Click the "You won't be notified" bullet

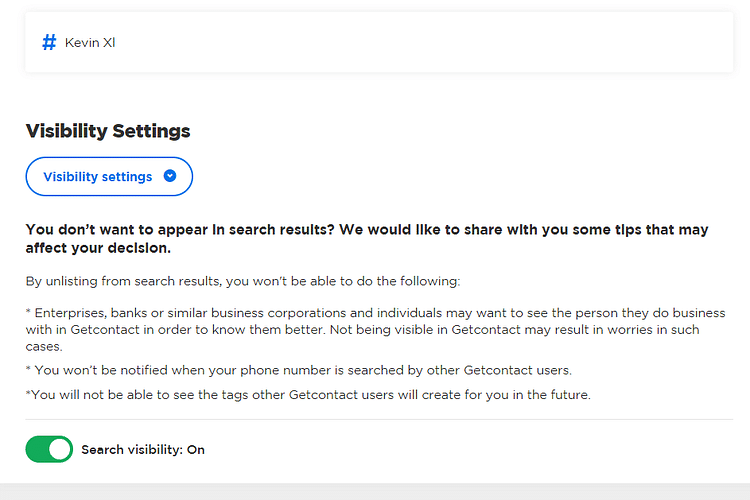coord(299,370)
